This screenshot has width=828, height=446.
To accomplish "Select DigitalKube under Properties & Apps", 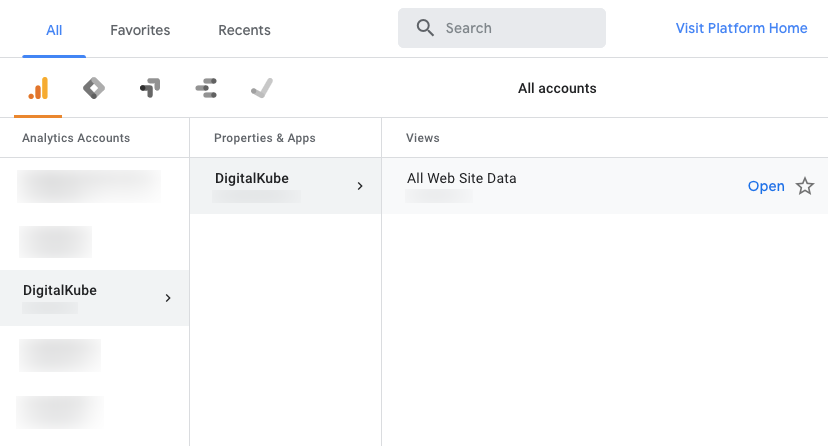I will [252, 179].
